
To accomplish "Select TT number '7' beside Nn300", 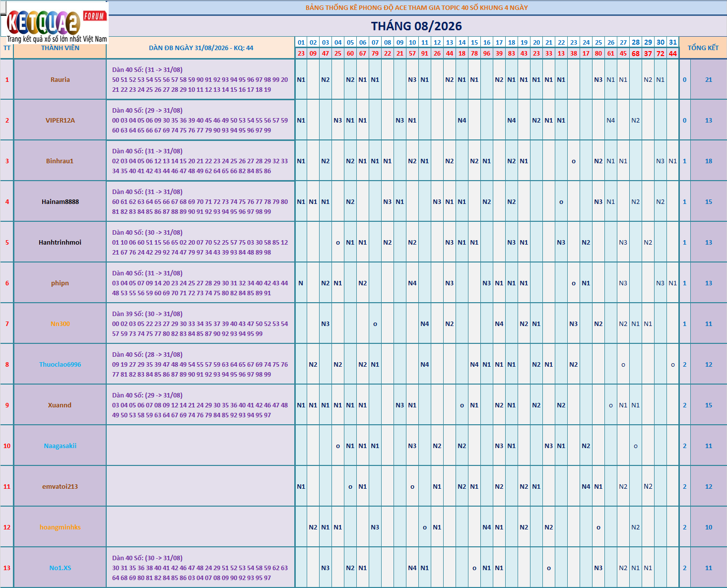I will click(7, 324).
